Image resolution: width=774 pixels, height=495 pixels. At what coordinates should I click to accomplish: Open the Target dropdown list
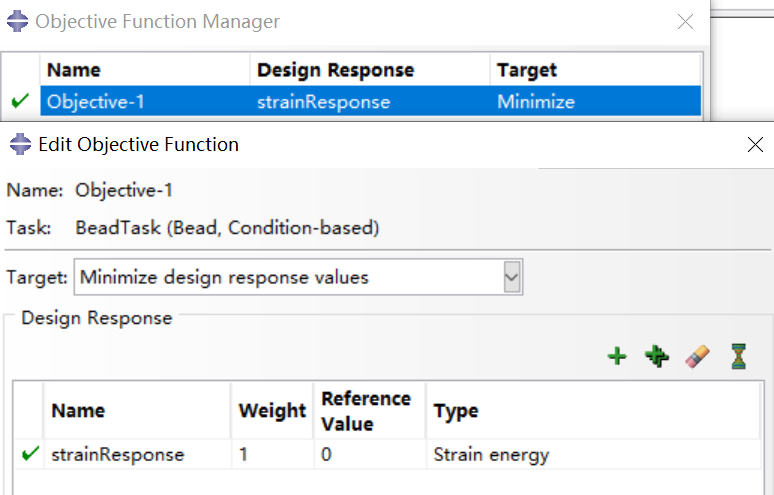click(x=512, y=277)
